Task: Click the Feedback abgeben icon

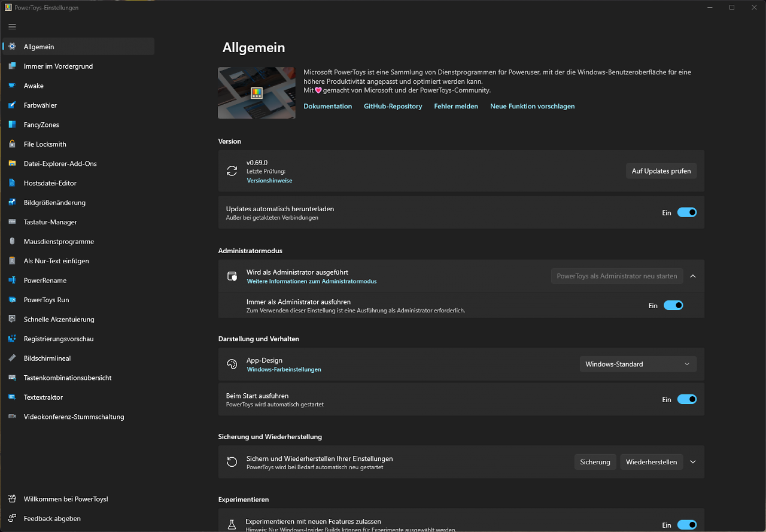Action: [x=12, y=518]
